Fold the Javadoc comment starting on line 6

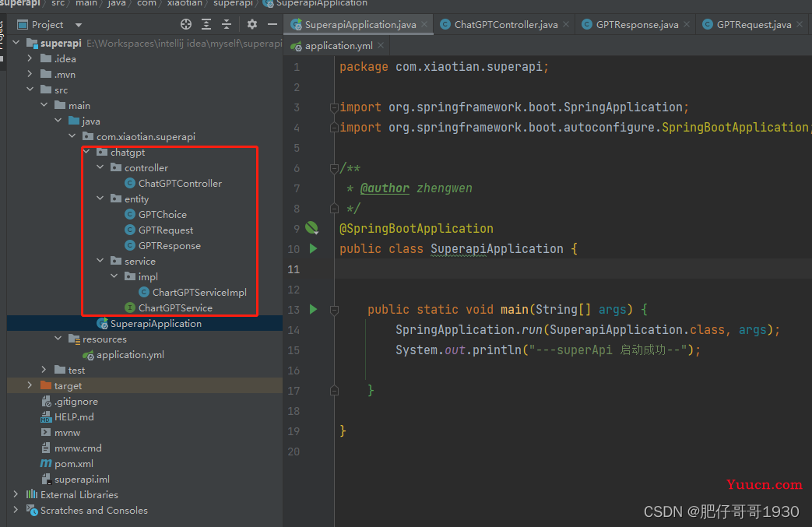pos(334,168)
